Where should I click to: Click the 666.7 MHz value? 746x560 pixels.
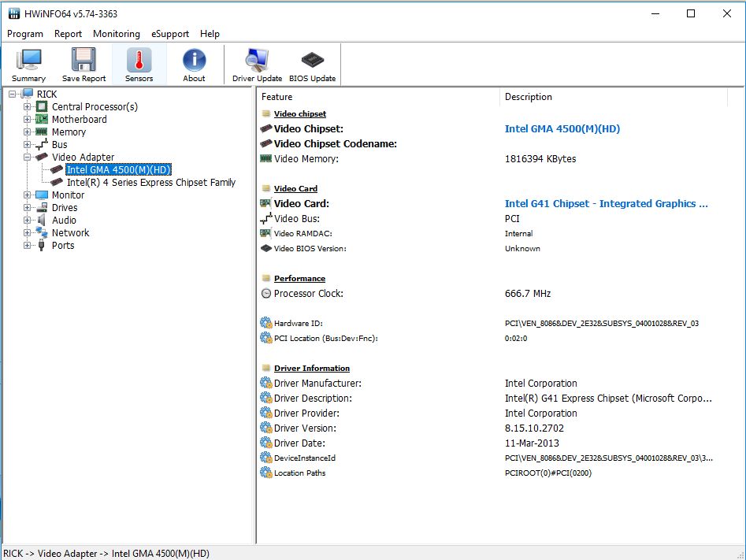(528, 294)
